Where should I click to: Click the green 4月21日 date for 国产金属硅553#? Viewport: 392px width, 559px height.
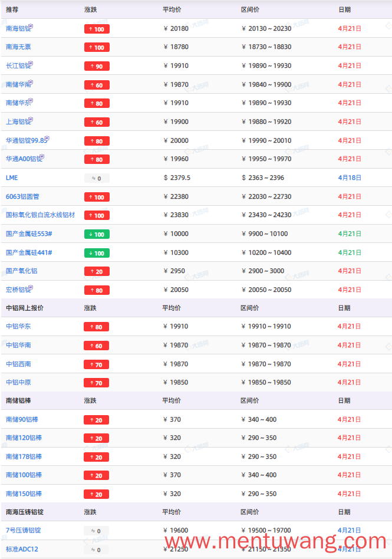coord(350,234)
